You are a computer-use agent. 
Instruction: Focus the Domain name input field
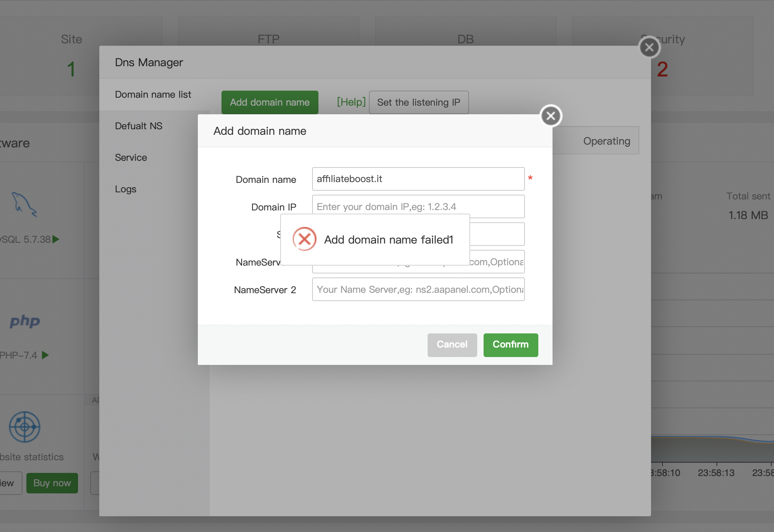[418, 179]
